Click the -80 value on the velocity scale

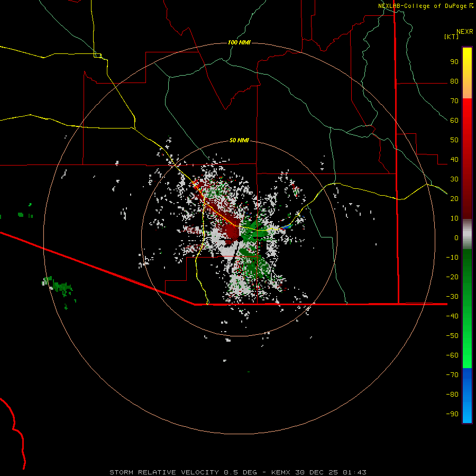(x=452, y=395)
